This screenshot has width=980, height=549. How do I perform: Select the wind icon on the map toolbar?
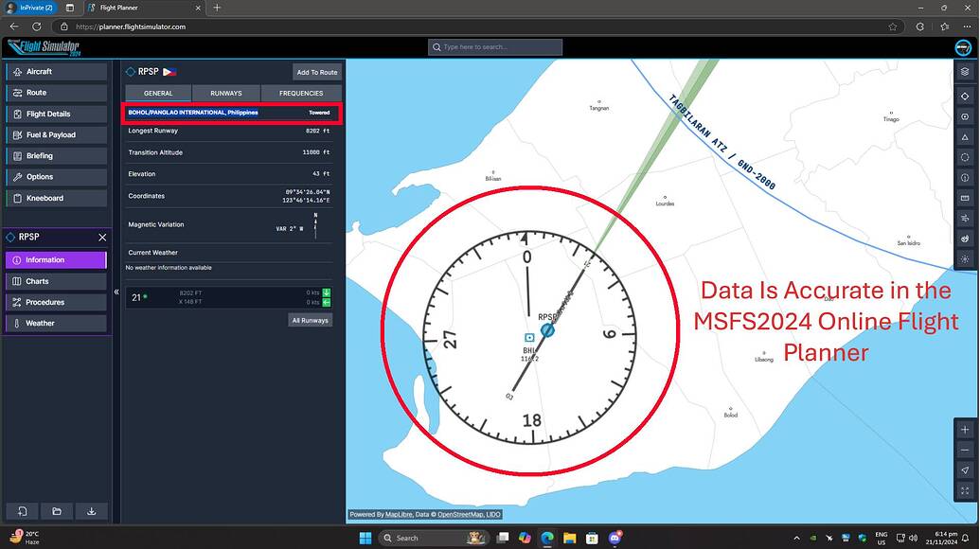tap(965, 219)
